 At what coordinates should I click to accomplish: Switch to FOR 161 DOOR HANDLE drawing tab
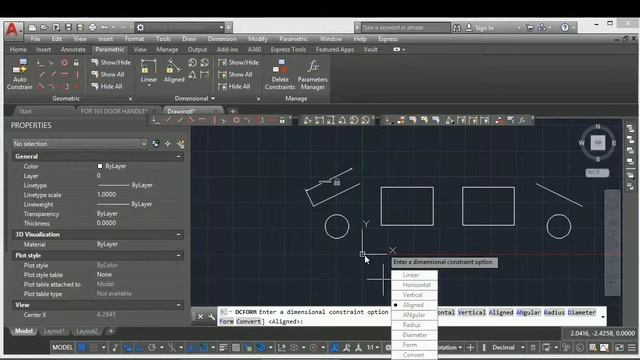pyautogui.click(x=114, y=111)
